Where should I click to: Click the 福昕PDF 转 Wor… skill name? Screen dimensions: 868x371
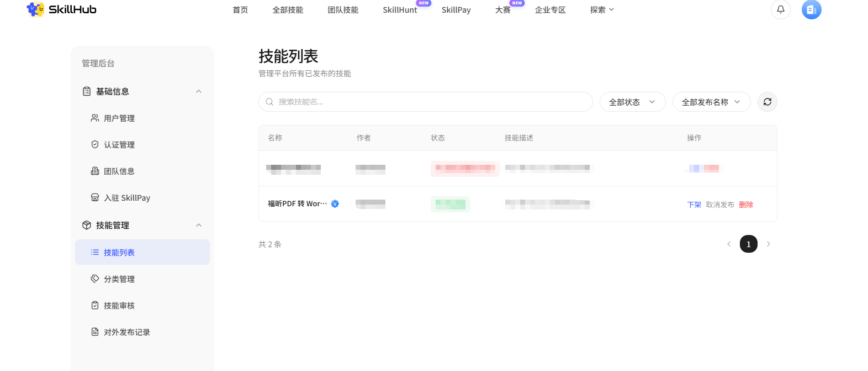click(x=298, y=203)
